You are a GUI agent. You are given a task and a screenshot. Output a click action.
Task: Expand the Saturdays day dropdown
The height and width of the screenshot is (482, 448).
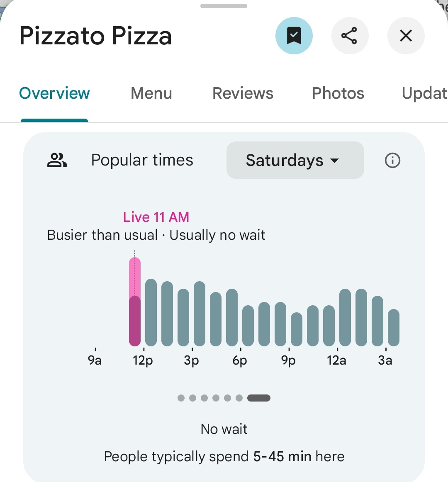point(295,160)
